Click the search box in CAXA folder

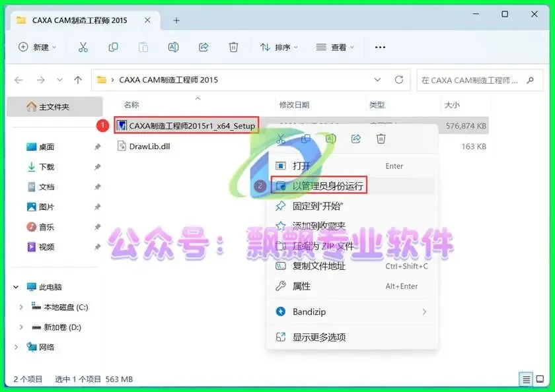pyautogui.click(x=480, y=81)
